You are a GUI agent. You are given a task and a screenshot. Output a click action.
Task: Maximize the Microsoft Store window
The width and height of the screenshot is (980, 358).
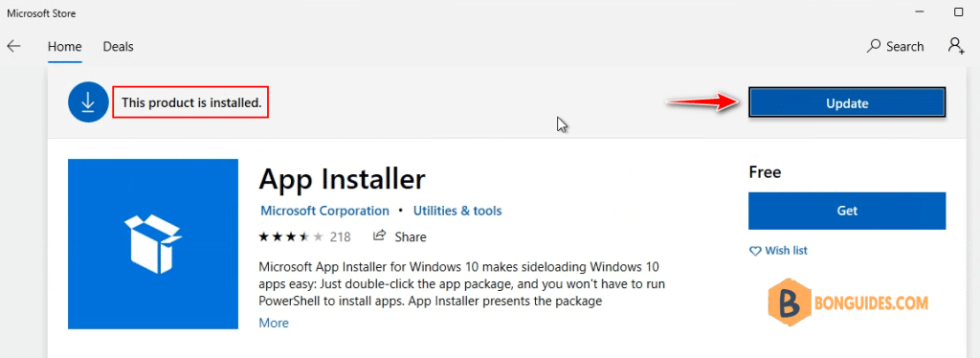click(959, 11)
